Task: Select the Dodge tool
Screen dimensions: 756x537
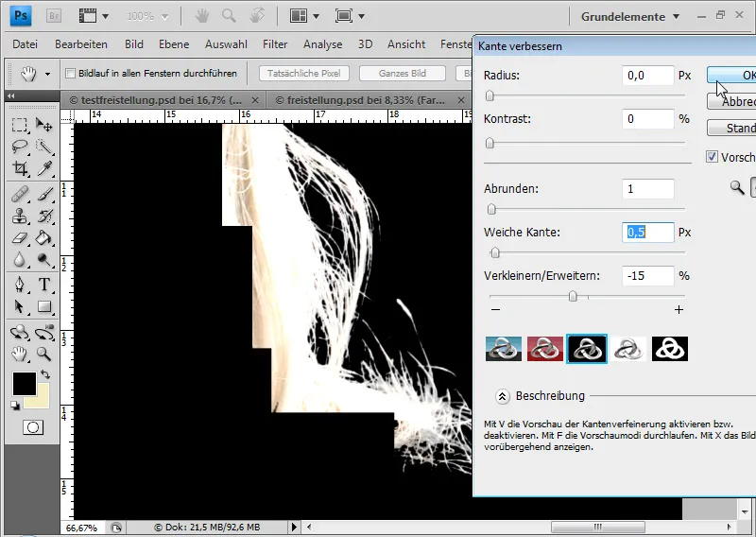Action: click(x=43, y=260)
